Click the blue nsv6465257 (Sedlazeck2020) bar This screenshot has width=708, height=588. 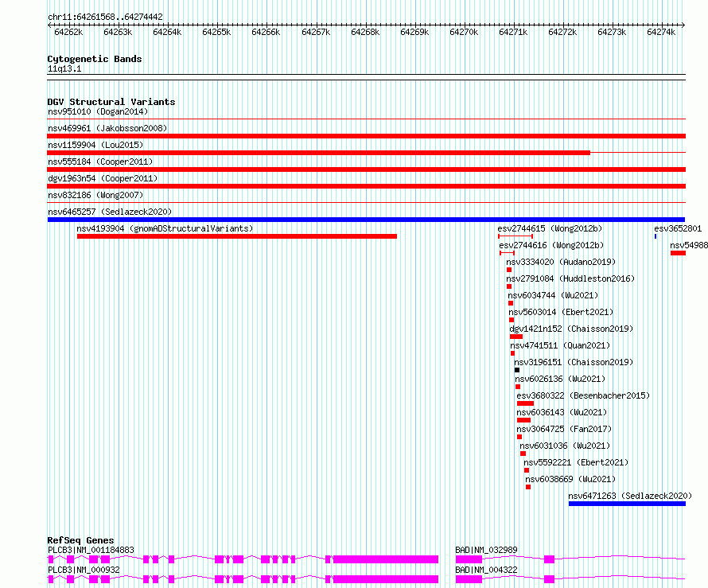pyautogui.click(x=366, y=220)
